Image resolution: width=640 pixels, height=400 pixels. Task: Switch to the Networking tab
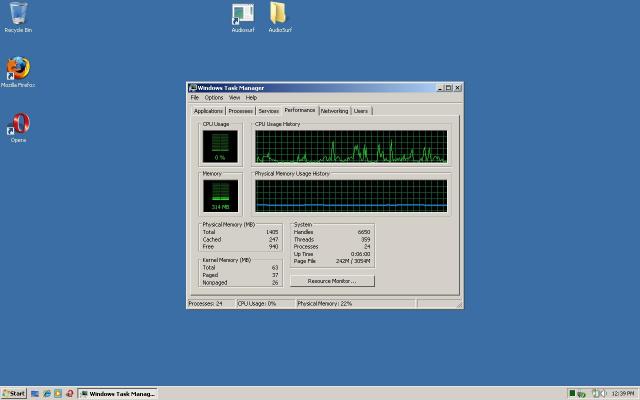[334, 111]
